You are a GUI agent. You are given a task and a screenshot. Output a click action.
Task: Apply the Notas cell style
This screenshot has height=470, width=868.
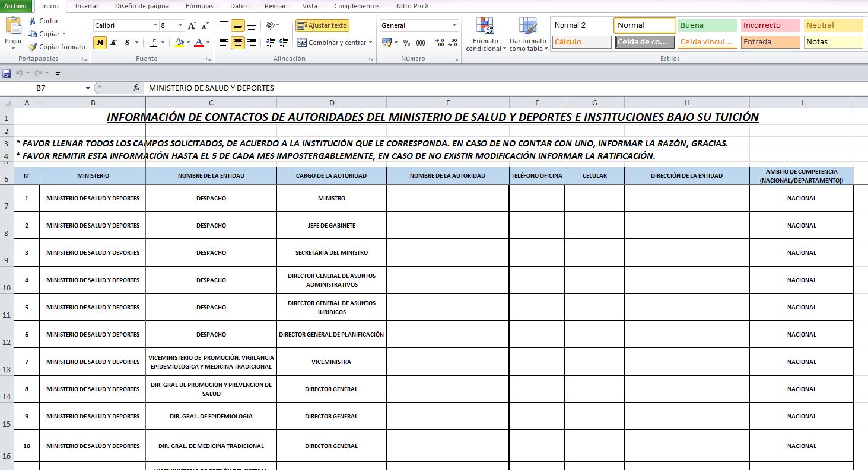[833, 42]
